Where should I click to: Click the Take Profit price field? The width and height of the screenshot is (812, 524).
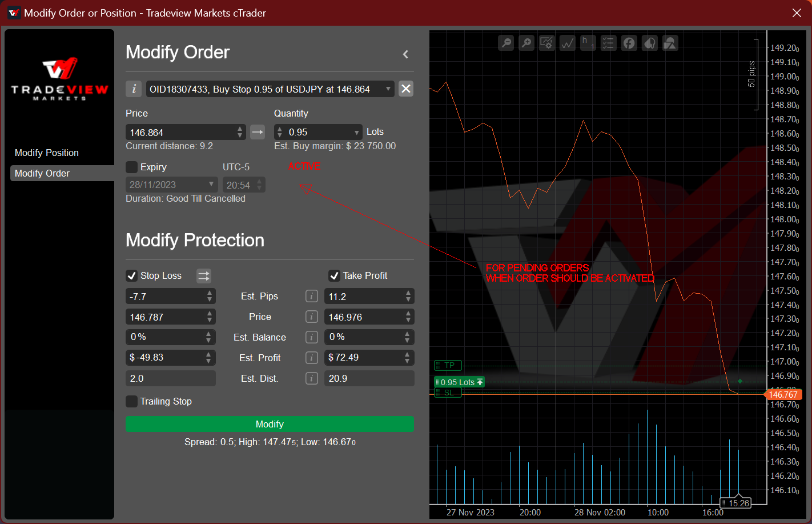point(363,317)
